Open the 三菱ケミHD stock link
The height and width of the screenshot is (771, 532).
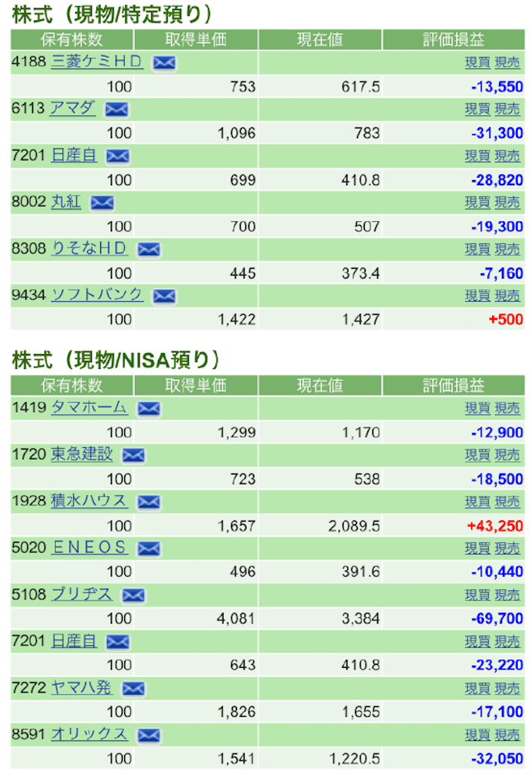[x=97, y=62]
